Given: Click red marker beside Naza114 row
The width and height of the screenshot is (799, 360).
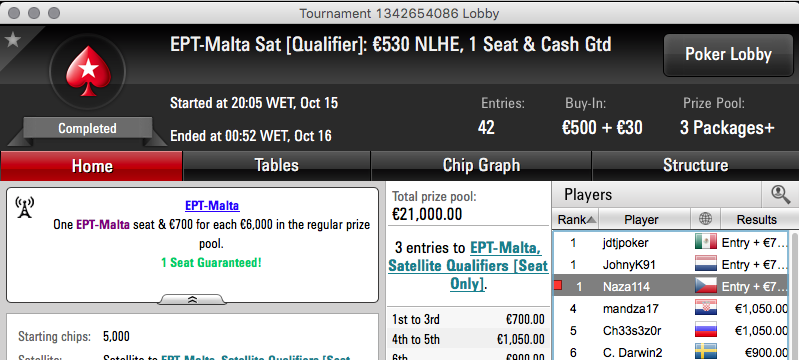Looking at the screenshot, I should point(558,286).
